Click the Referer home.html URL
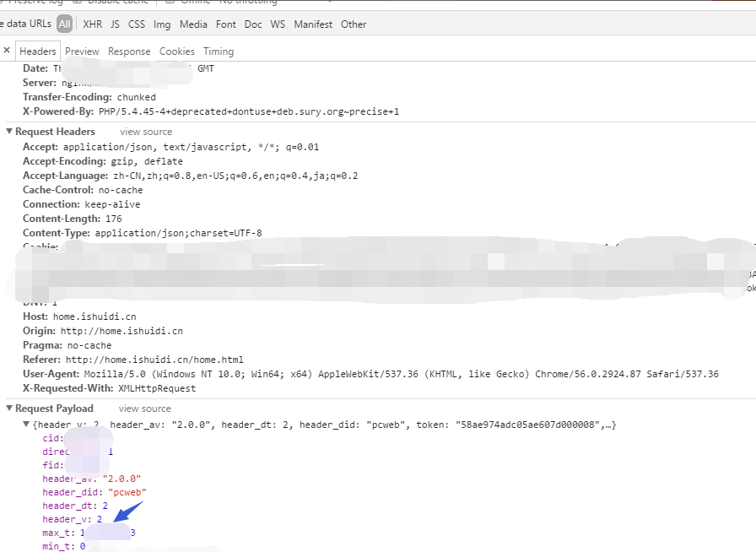Screen dimensions: 756x552 pos(154,360)
